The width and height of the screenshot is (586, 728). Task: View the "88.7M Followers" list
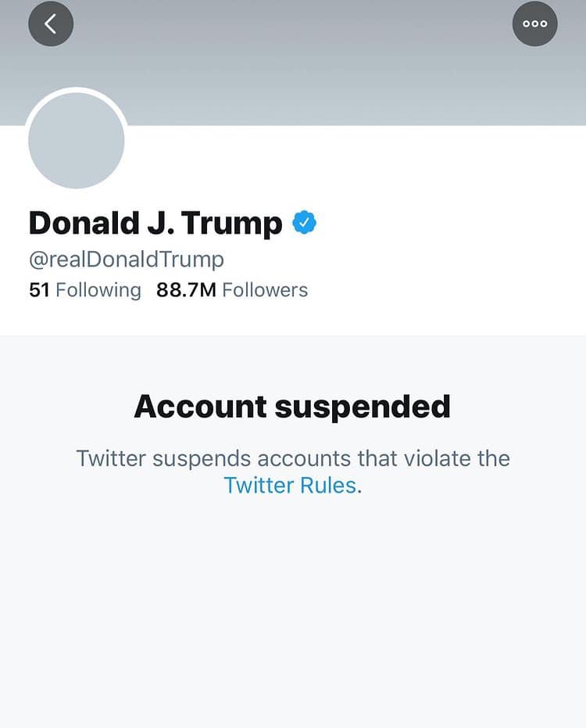pyautogui.click(x=232, y=290)
